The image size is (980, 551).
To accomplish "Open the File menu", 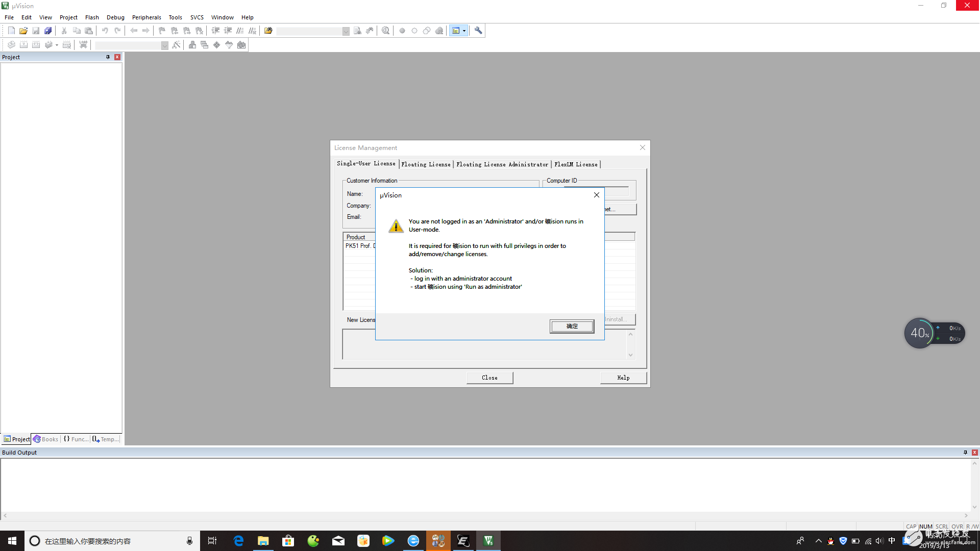I will (9, 17).
